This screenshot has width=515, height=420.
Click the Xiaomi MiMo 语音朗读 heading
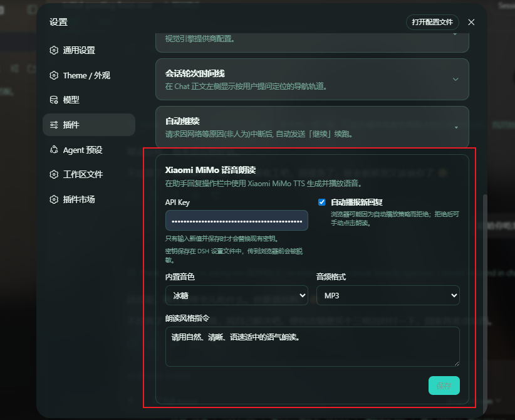click(211, 170)
